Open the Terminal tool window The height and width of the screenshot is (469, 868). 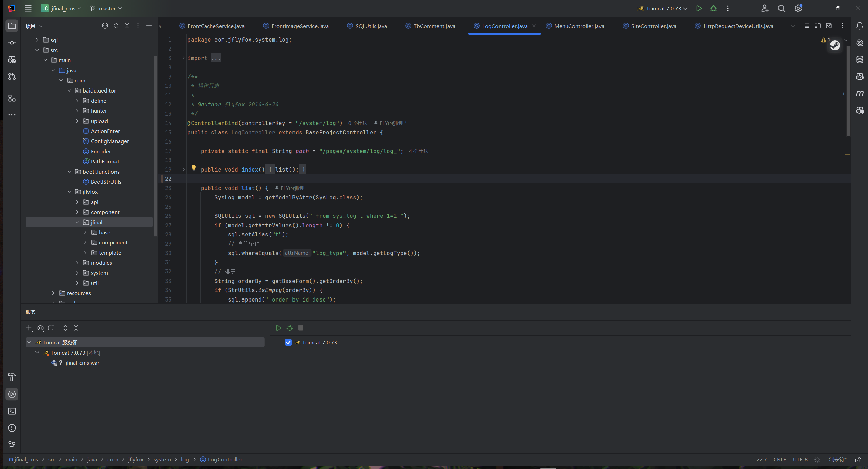[x=12, y=411]
